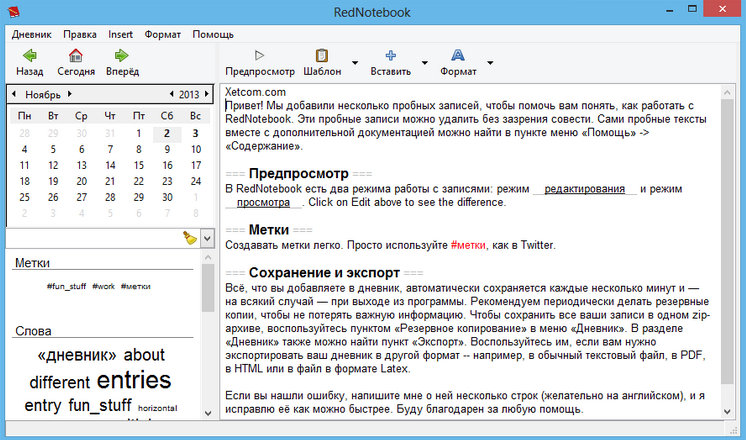Select November 11 in calendar

pyautogui.click(x=24, y=165)
